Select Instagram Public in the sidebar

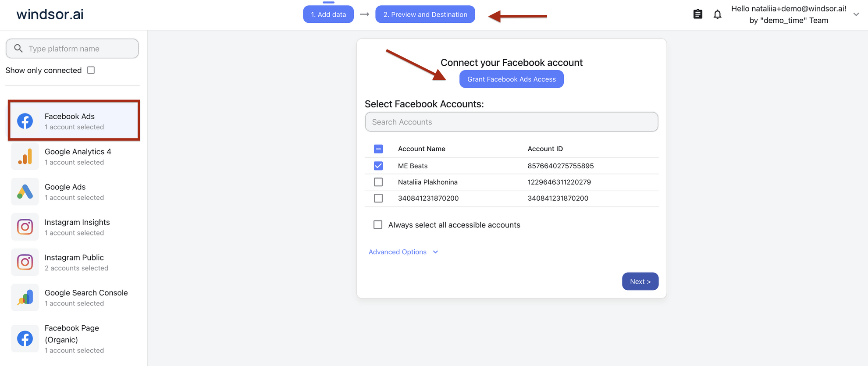click(74, 262)
